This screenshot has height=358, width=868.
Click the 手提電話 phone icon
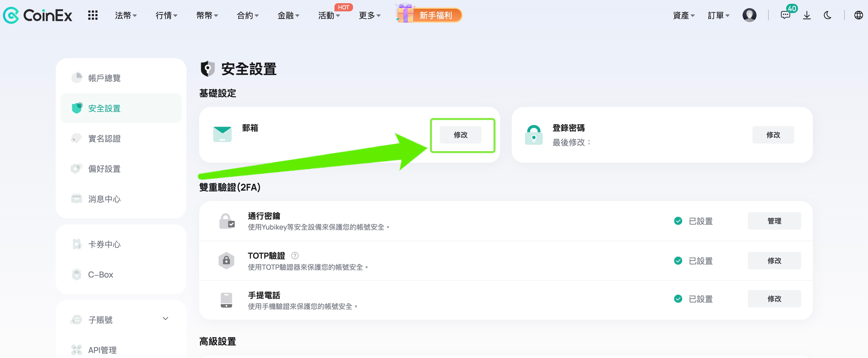pyautogui.click(x=226, y=300)
